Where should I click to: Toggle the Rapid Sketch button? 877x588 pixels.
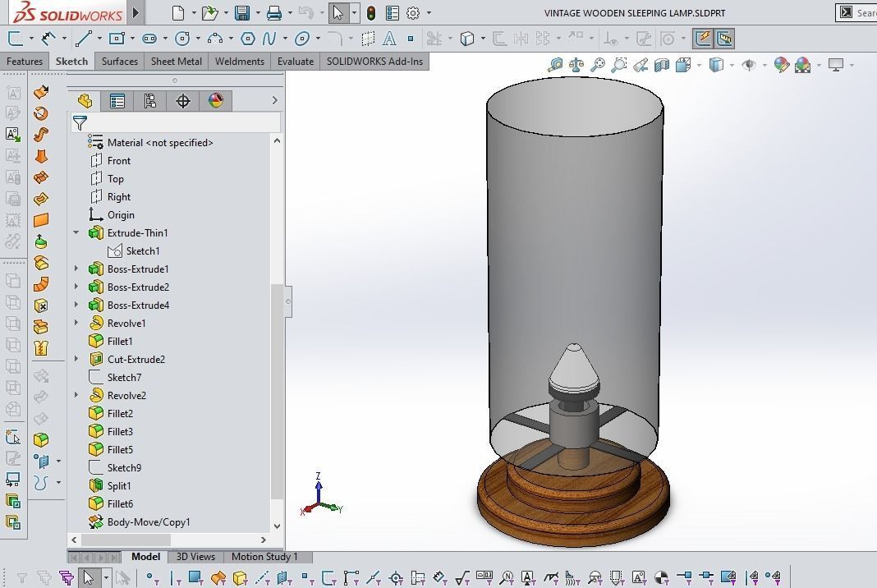[x=702, y=39]
